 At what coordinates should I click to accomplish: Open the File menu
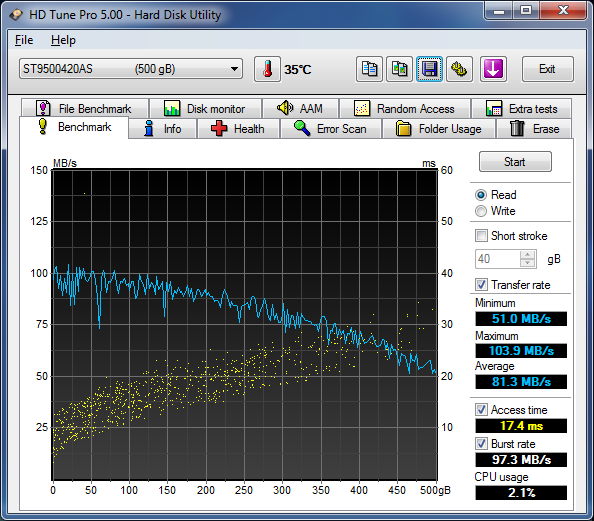[24, 40]
